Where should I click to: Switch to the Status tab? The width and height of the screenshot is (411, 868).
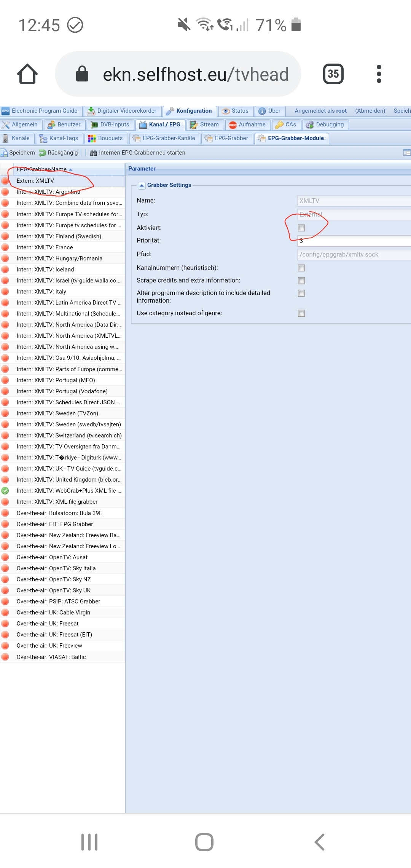coord(236,111)
